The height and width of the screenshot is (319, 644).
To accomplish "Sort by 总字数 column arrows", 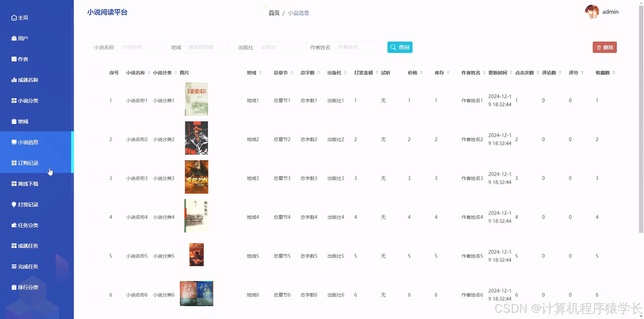I will click(x=319, y=73).
